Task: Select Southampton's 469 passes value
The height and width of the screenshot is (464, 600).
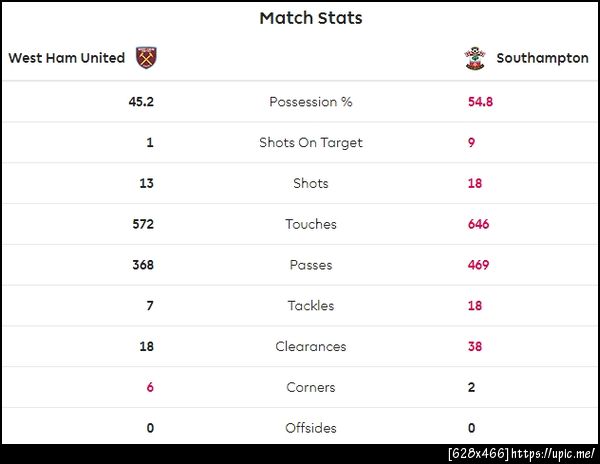Action: 478,266
